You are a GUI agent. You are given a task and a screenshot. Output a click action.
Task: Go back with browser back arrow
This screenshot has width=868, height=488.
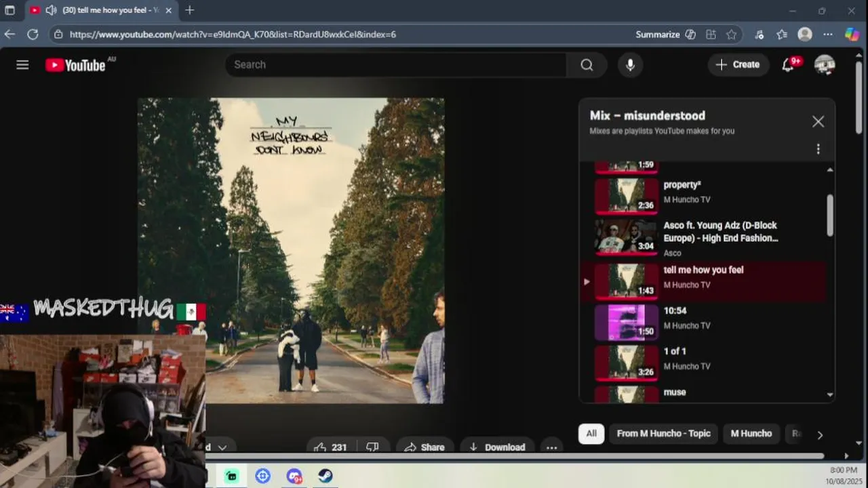pyautogui.click(x=9, y=34)
